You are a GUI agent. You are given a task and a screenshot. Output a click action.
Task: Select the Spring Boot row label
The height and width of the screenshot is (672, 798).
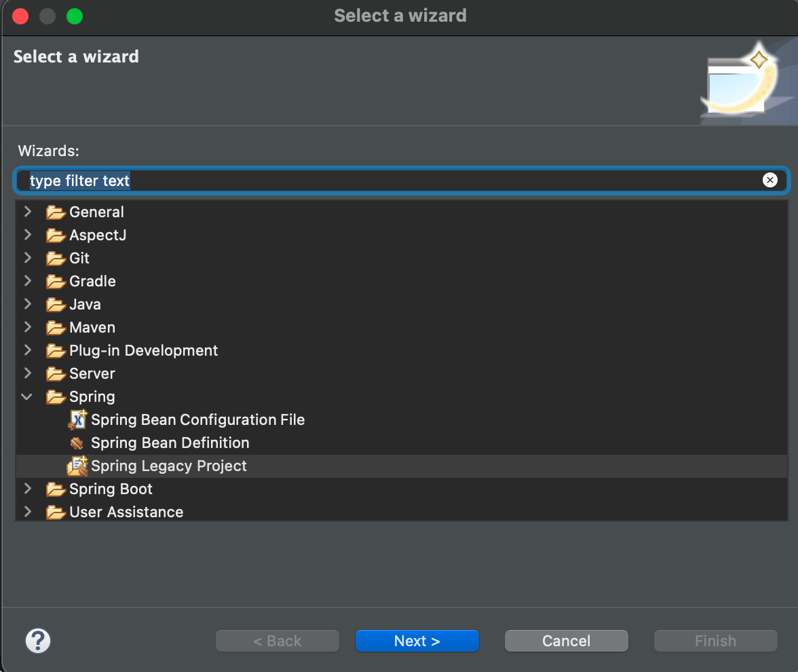tap(111, 489)
